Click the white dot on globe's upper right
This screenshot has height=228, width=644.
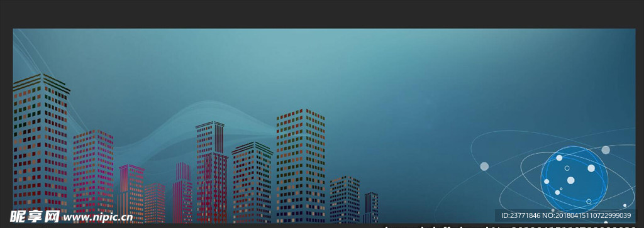(x=591, y=168)
